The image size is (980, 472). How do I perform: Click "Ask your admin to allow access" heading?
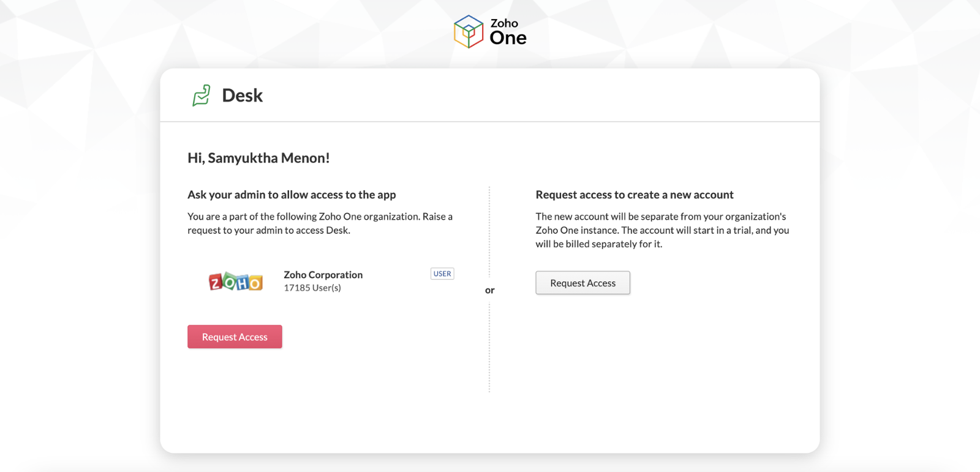coord(292,195)
